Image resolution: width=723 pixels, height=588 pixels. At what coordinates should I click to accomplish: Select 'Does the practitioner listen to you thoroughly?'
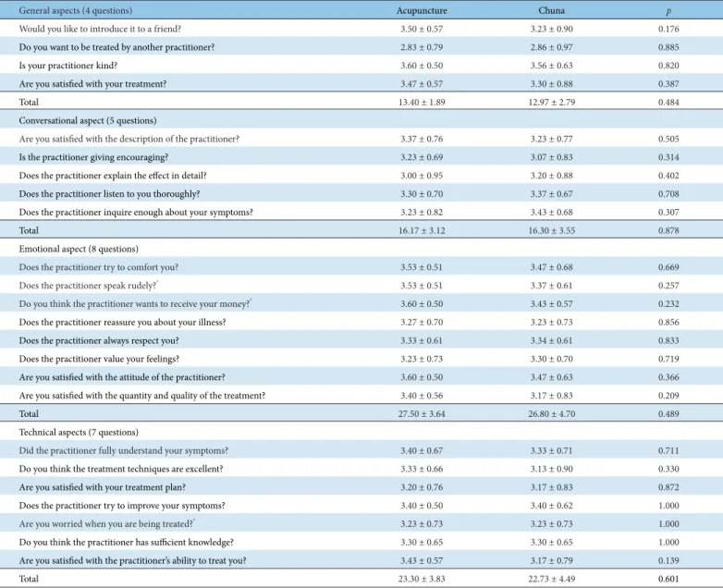pyautogui.click(x=109, y=194)
